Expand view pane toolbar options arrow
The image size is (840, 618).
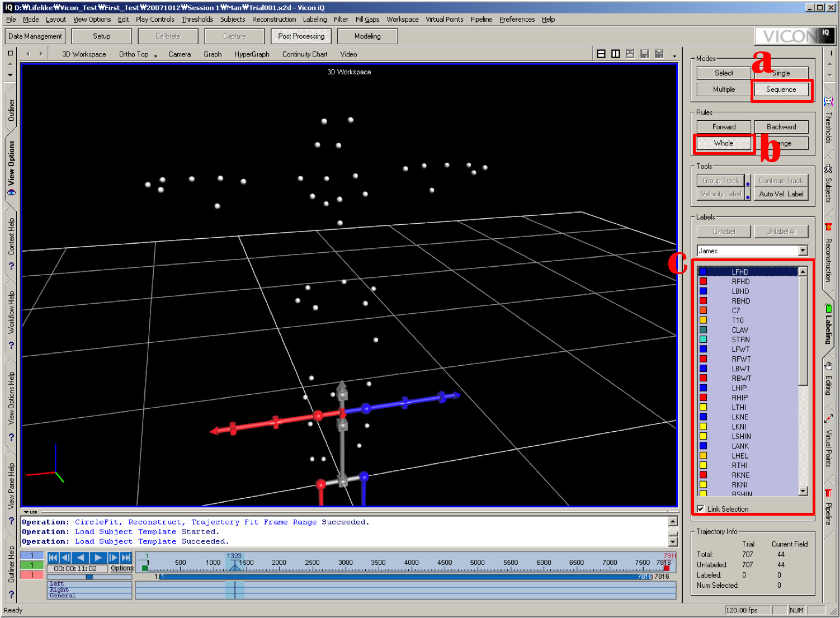click(674, 55)
